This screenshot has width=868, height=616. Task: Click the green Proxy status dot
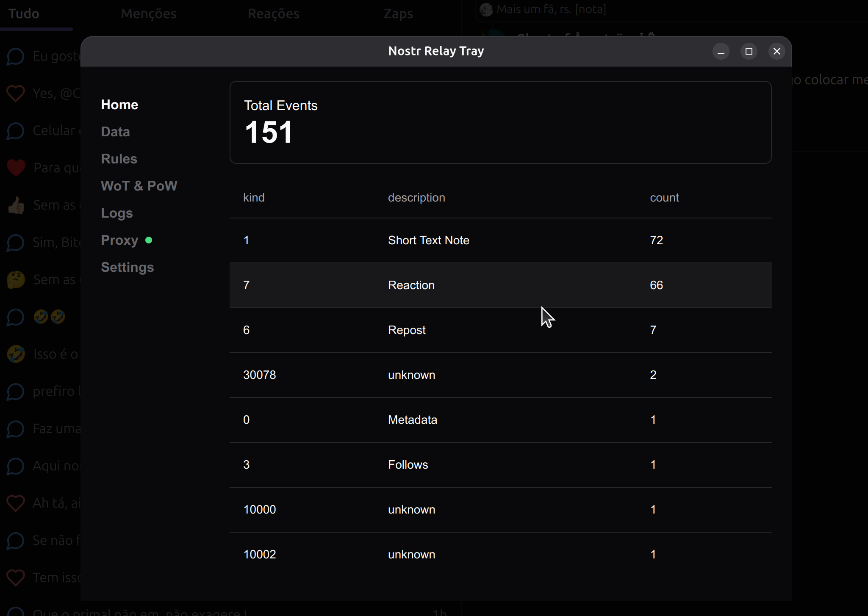tap(149, 240)
